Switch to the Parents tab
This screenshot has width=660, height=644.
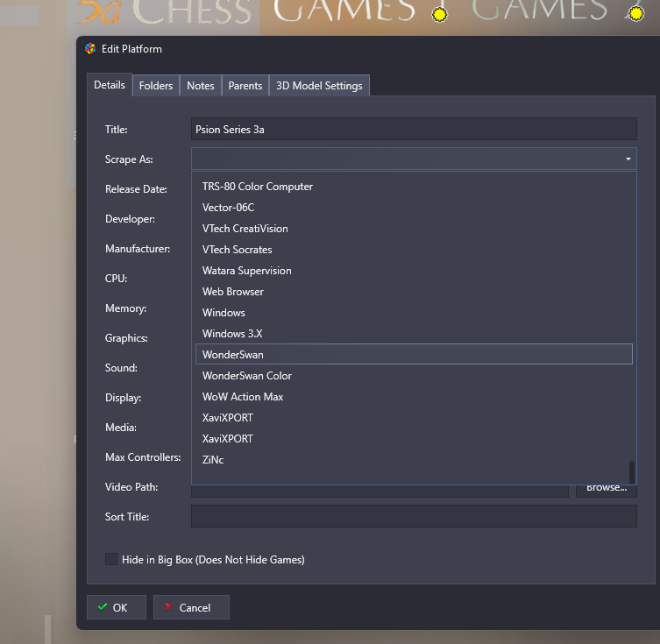(245, 85)
